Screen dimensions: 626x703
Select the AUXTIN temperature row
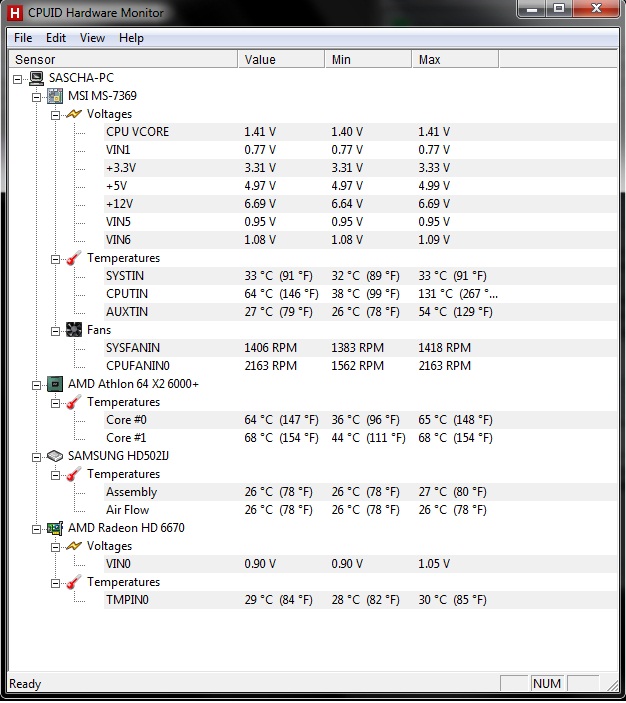coord(360,312)
